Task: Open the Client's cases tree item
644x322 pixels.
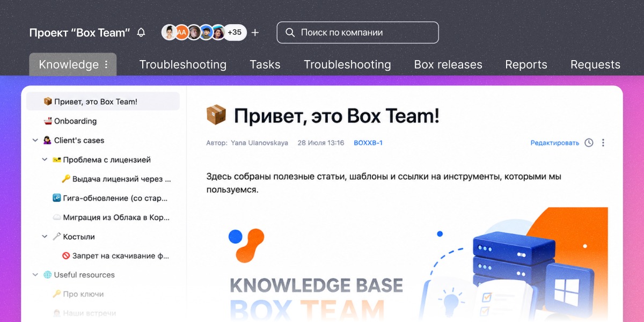Action: [x=74, y=140]
